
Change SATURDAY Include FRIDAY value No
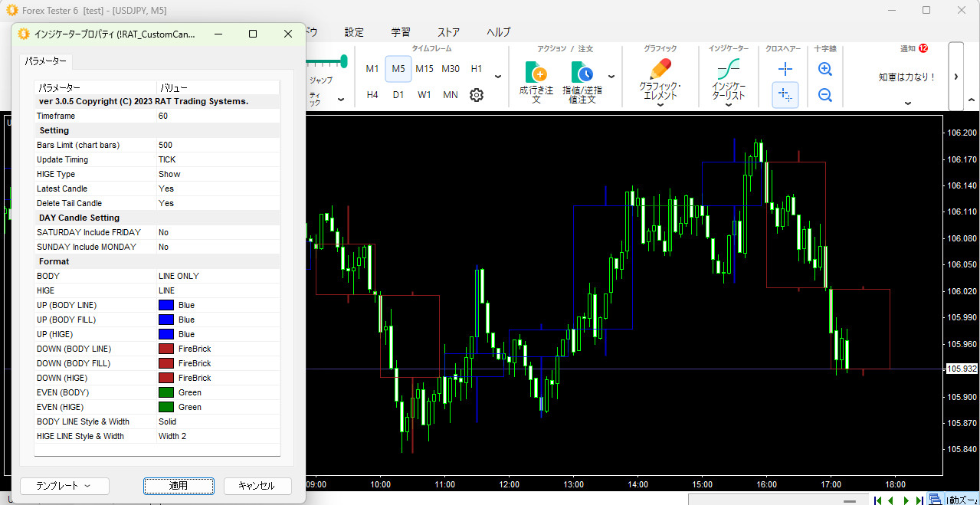pos(218,232)
